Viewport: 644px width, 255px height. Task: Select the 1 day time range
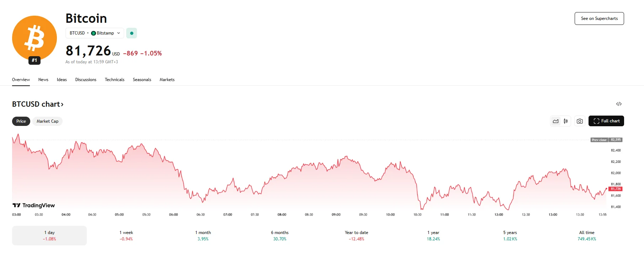pos(49,235)
